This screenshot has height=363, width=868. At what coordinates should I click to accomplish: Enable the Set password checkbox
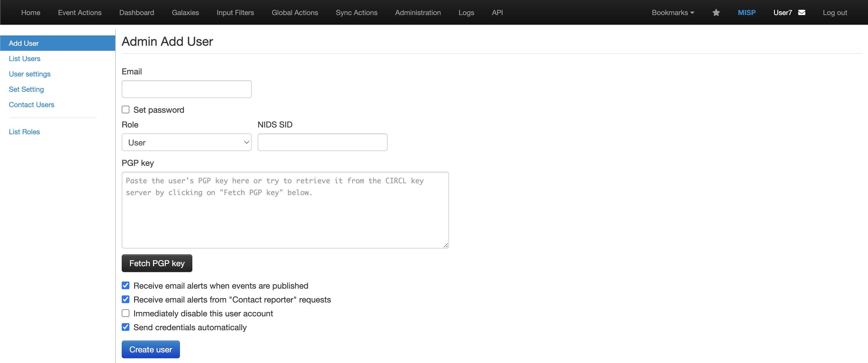[126, 109]
